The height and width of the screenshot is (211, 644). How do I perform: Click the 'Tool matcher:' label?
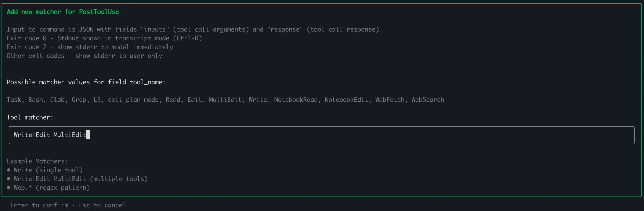pyautogui.click(x=30, y=117)
